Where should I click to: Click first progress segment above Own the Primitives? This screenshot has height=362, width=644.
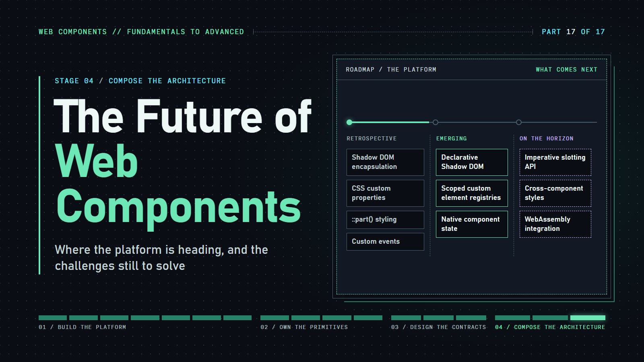click(x=275, y=318)
